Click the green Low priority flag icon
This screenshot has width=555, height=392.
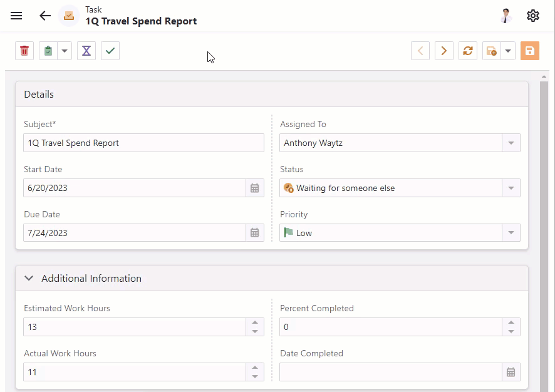point(289,232)
